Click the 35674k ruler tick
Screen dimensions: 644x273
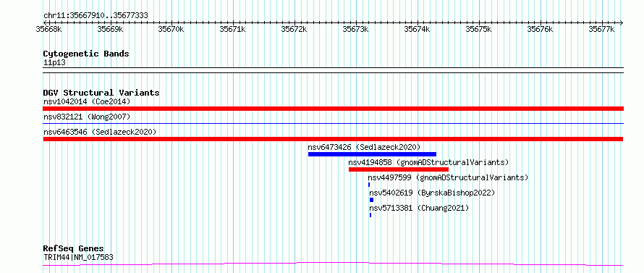click(418, 29)
